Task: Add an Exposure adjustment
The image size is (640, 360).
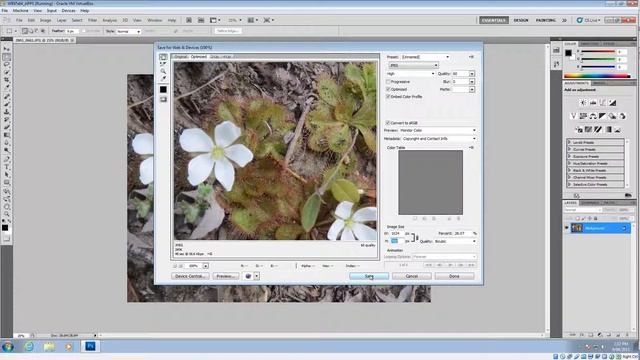Action: click(612, 103)
